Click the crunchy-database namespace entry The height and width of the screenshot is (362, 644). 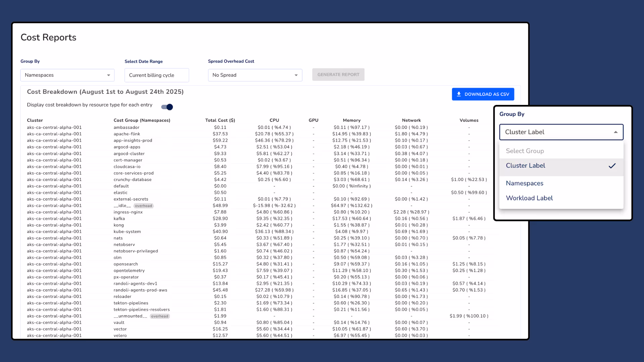(132, 180)
